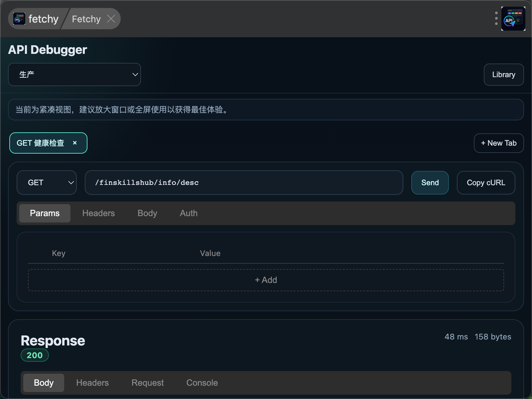Switch to the Params tab
532x399 pixels.
click(45, 213)
